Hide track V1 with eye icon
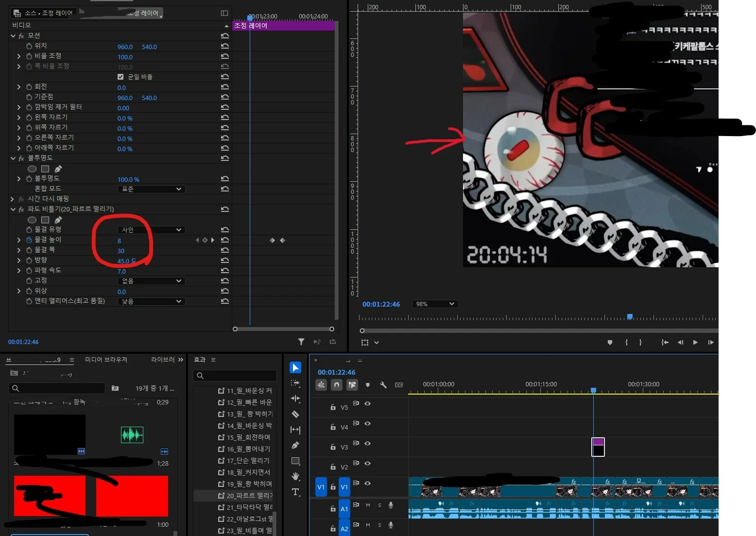 click(x=367, y=483)
